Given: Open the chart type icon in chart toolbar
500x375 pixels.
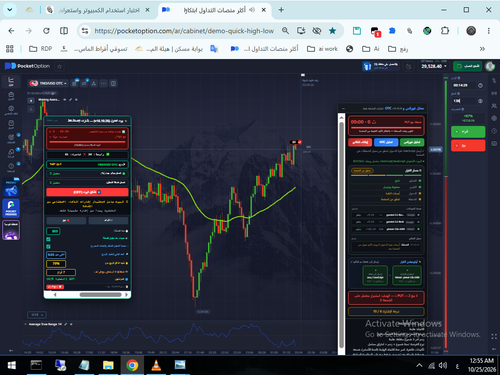Looking at the screenshot, I should tap(74, 83).
